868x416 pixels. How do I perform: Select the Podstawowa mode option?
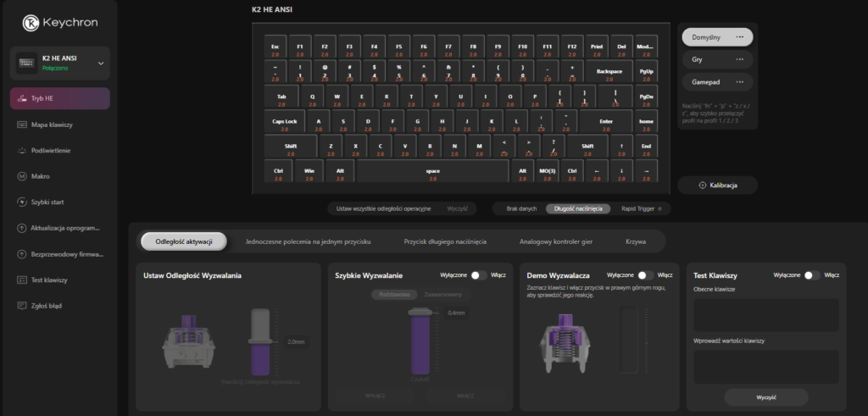(x=394, y=295)
